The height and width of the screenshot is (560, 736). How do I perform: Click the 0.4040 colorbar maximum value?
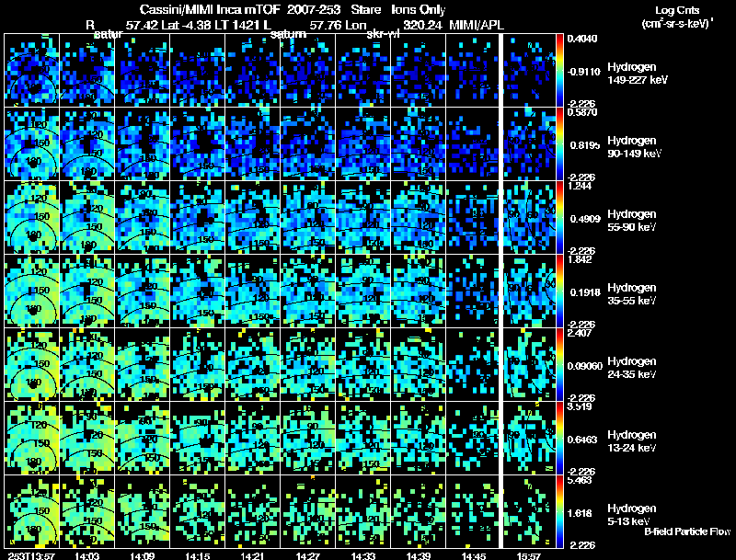[x=582, y=39]
